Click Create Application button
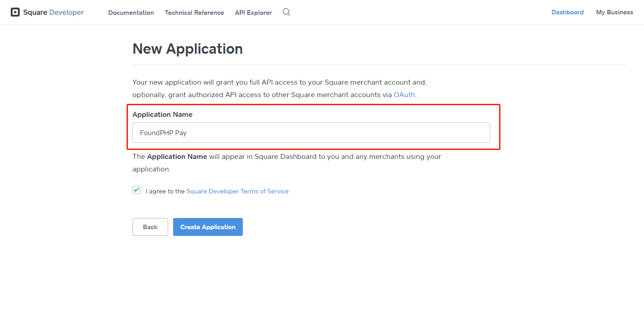The width and height of the screenshot is (644, 312). 208,227
